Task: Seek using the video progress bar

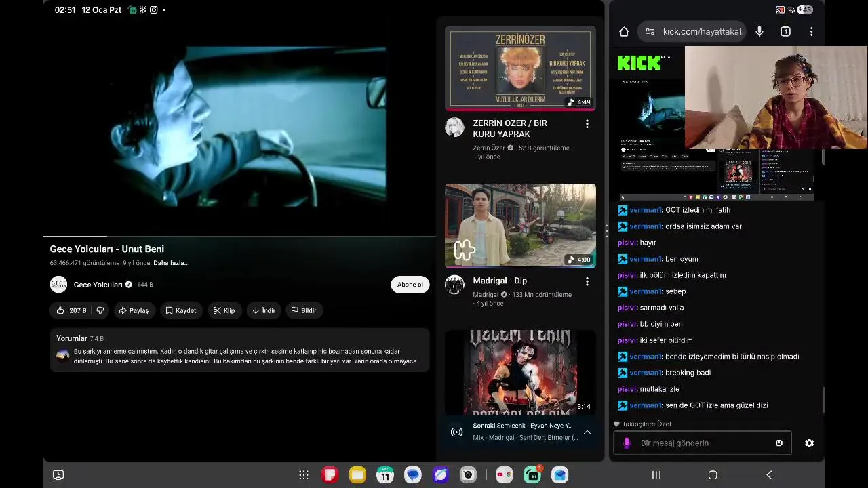Action: click(x=239, y=236)
